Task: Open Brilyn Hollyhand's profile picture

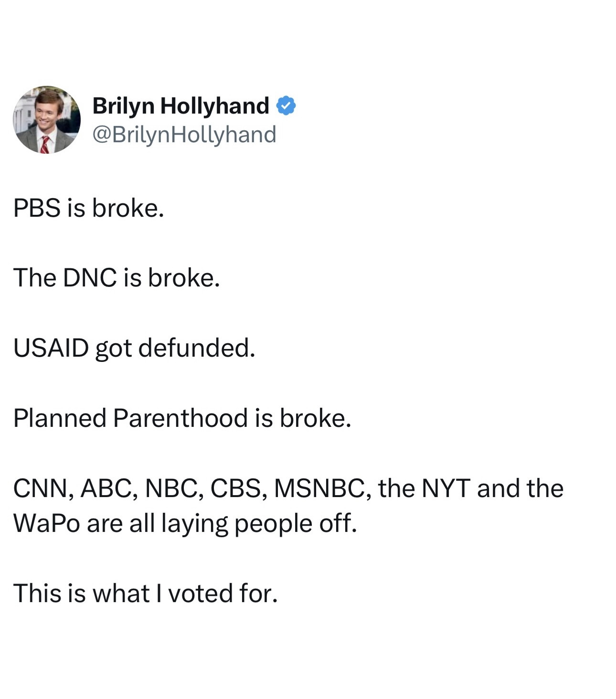Action: 46,120
